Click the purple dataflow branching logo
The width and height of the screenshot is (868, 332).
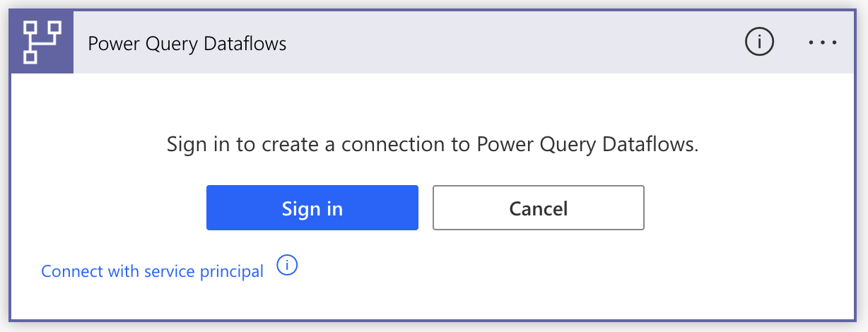42,43
